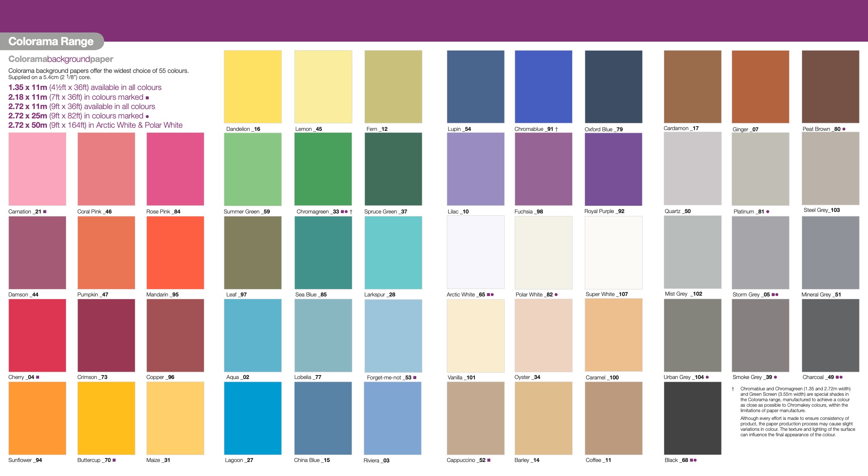Click the Arctic White _65 label
868x476 pixels.
tap(466, 294)
